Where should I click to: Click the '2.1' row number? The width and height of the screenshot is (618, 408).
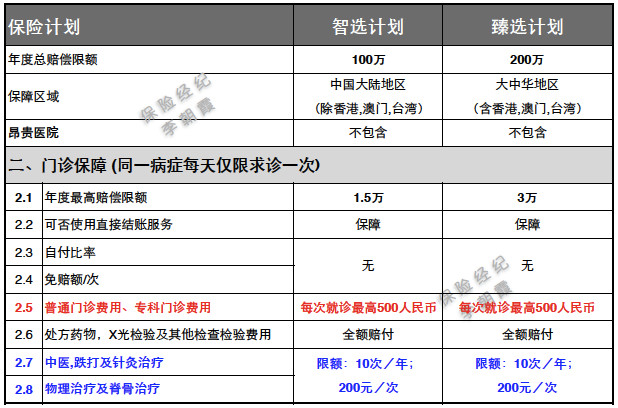[x=24, y=197]
